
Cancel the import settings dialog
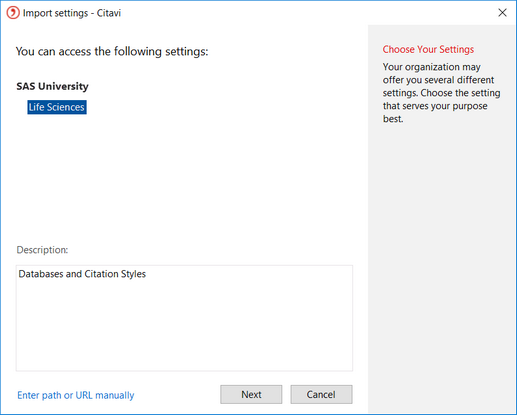pos(321,394)
